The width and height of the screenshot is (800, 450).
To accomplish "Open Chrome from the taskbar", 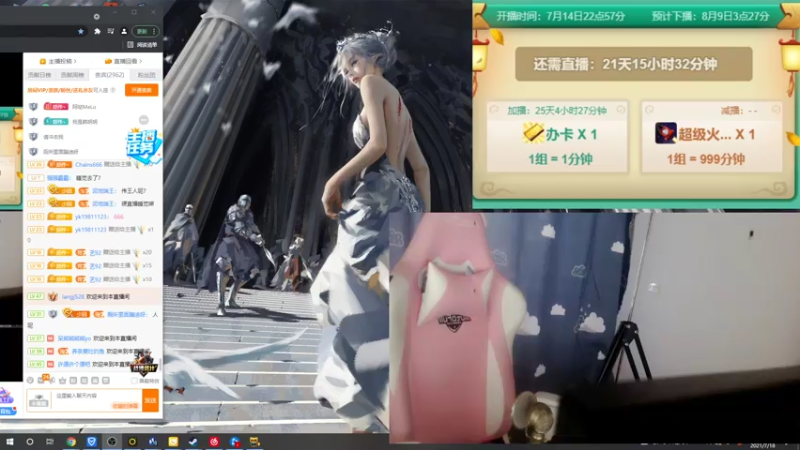I will [x=71, y=442].
